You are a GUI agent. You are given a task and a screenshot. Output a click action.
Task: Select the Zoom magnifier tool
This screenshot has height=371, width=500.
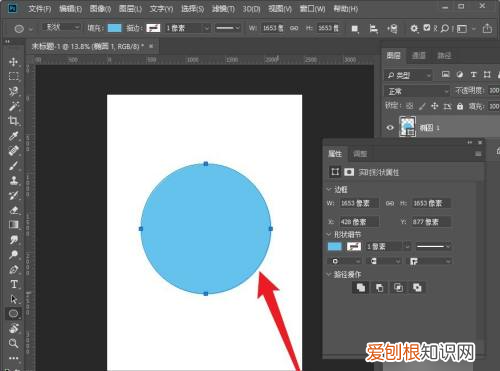(13, 343)
